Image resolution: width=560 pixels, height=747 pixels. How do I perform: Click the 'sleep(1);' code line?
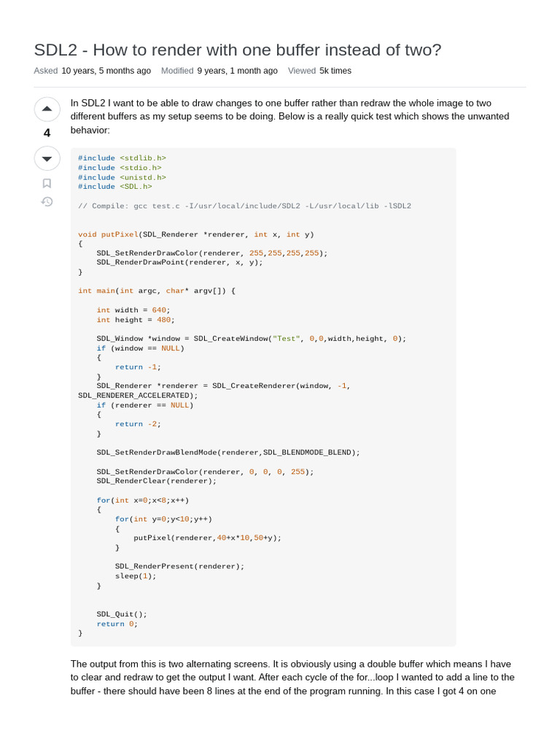tap(136, 576)
